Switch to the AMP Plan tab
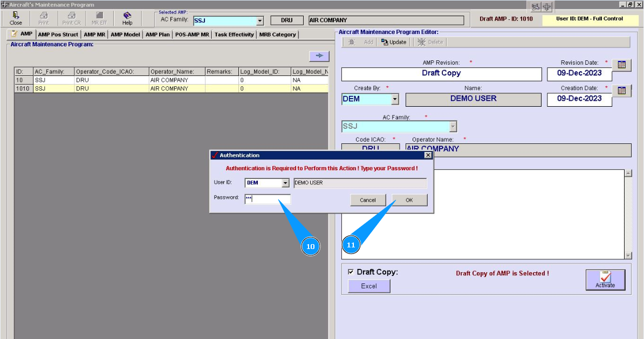The width and height of the screenshot is (644, 339). 157,34
